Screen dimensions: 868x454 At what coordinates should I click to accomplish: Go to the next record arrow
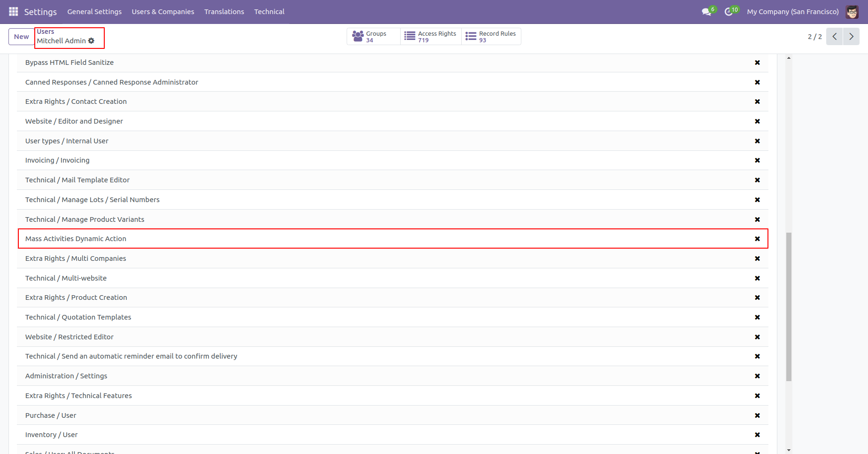click(x=851, y=37)
